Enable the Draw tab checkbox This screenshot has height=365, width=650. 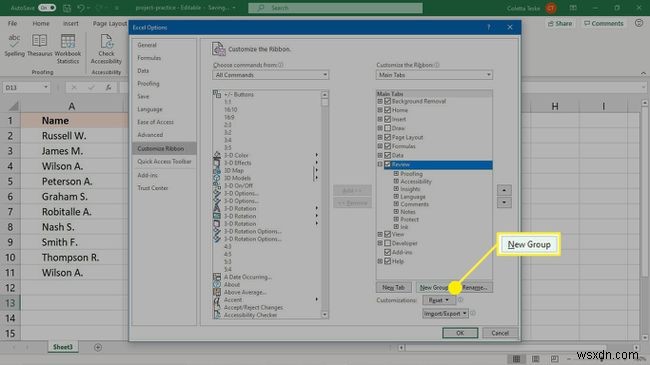click(388, 128)
